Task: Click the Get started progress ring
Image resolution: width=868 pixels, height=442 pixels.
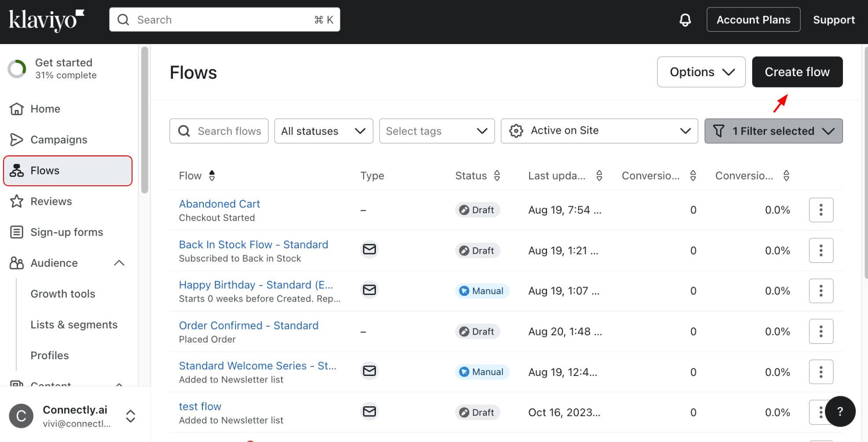Action: [17, 69]
